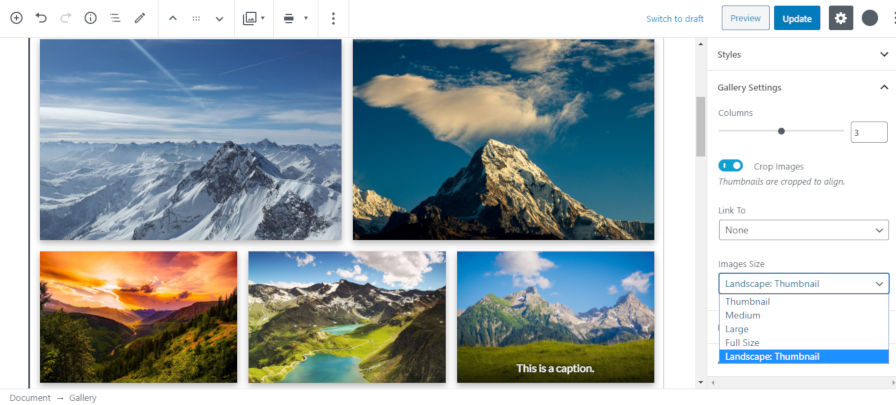
Task: Click the Images Size dropdown
Action: (x=803, y=284)
